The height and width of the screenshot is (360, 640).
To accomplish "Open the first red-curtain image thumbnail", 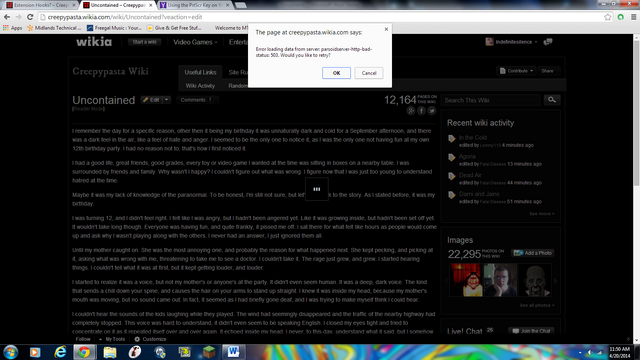I will 465,280.
